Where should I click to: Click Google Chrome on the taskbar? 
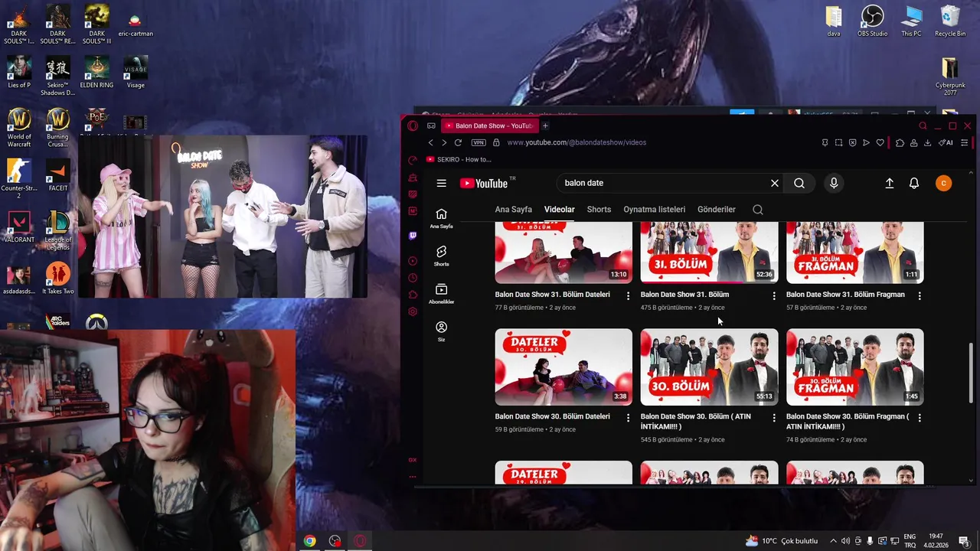tap(309, 541)
